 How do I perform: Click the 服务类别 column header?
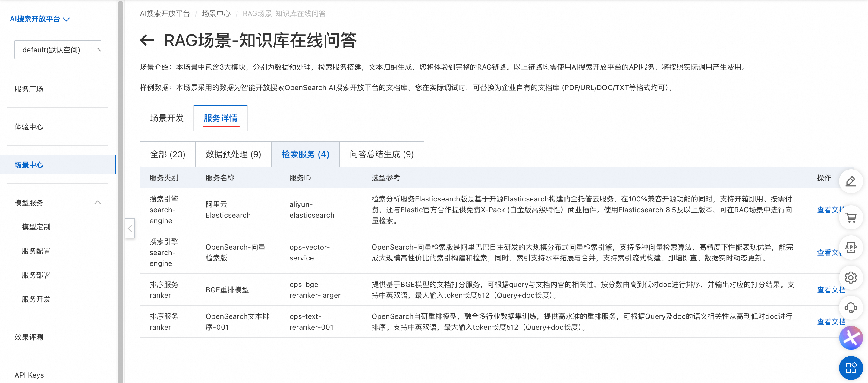(164, 178)
